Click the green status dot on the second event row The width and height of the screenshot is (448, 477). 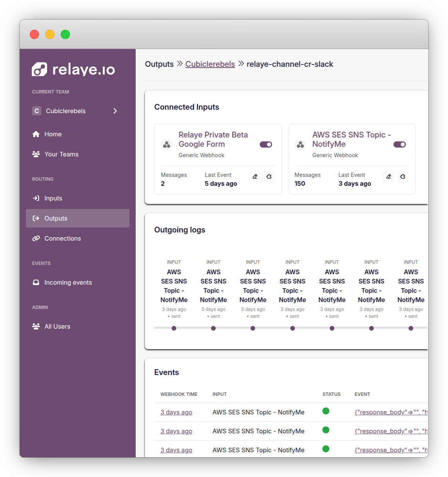coord(326,430)
